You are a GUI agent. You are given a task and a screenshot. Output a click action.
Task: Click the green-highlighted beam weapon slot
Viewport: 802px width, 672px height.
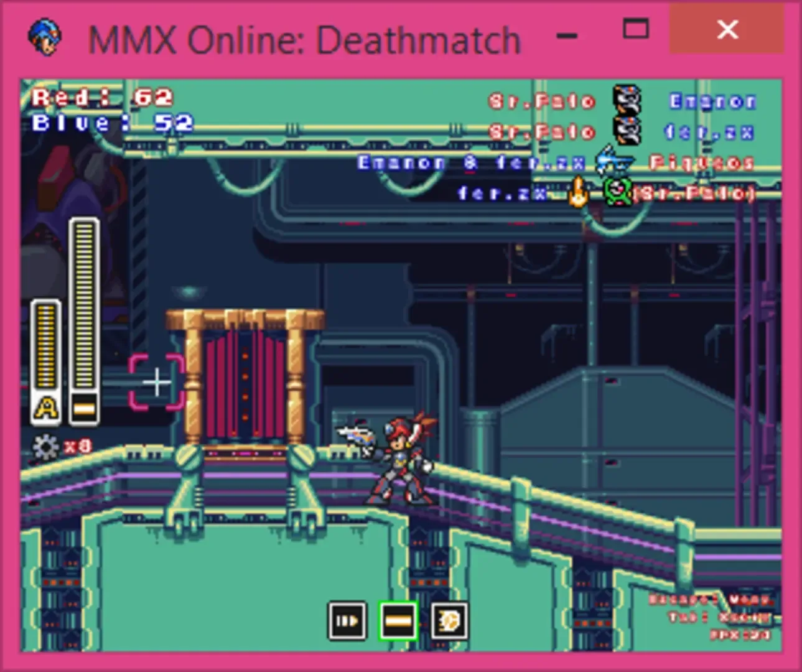(x=398, y=620)
